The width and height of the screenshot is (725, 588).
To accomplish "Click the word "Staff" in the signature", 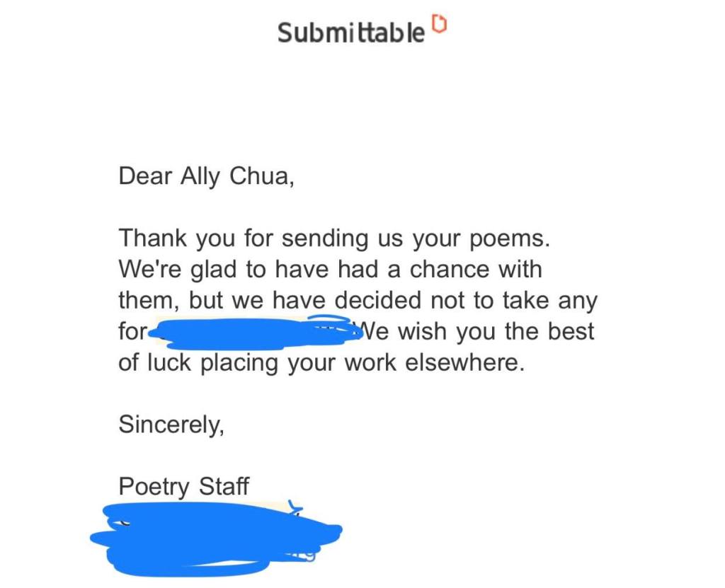I will click(224, 487).
